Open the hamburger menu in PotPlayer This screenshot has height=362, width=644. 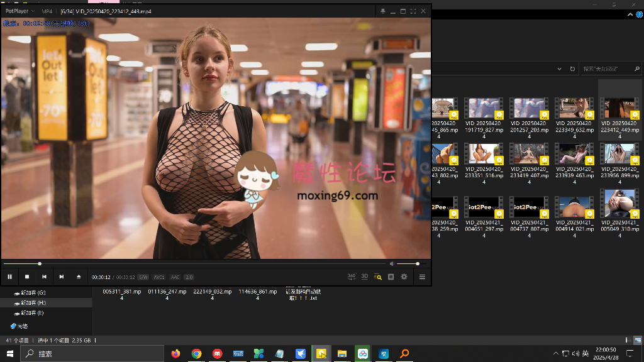[x=422, y=277]
